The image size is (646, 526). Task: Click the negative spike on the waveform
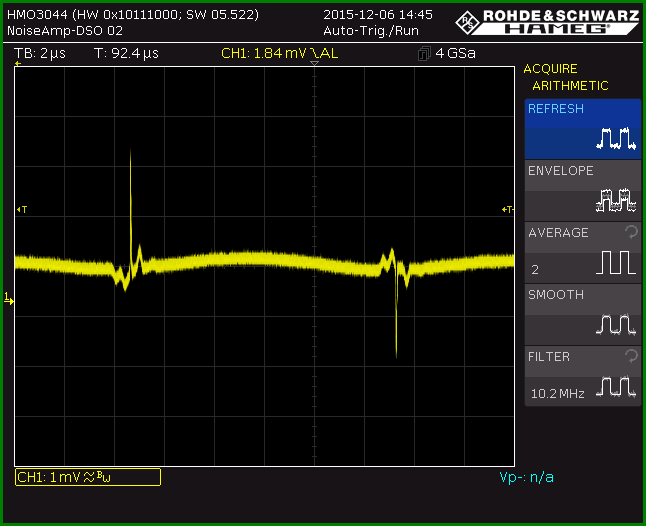point(396,313)
